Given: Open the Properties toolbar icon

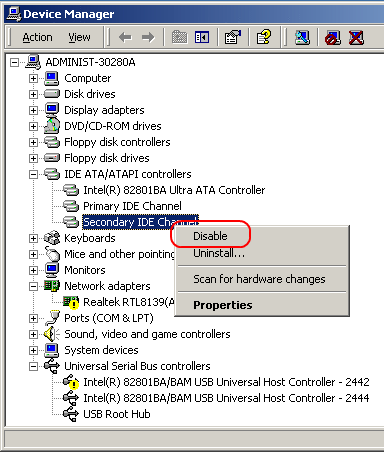Looking at the screenshot, I should (x=233, y=37).
